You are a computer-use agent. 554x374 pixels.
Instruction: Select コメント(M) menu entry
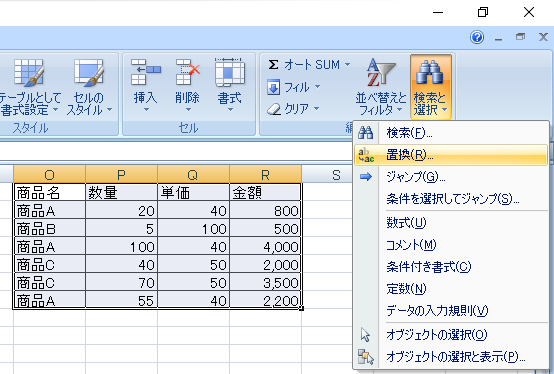point(451,245)
